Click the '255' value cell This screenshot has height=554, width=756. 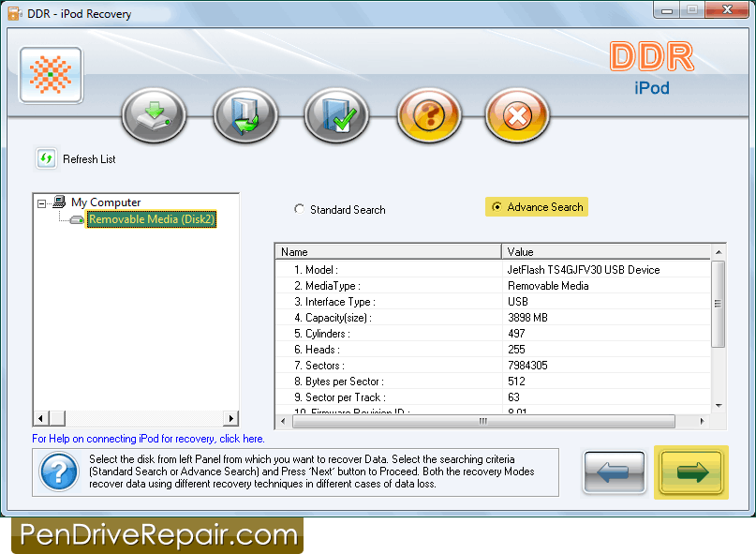click(516, 350)
